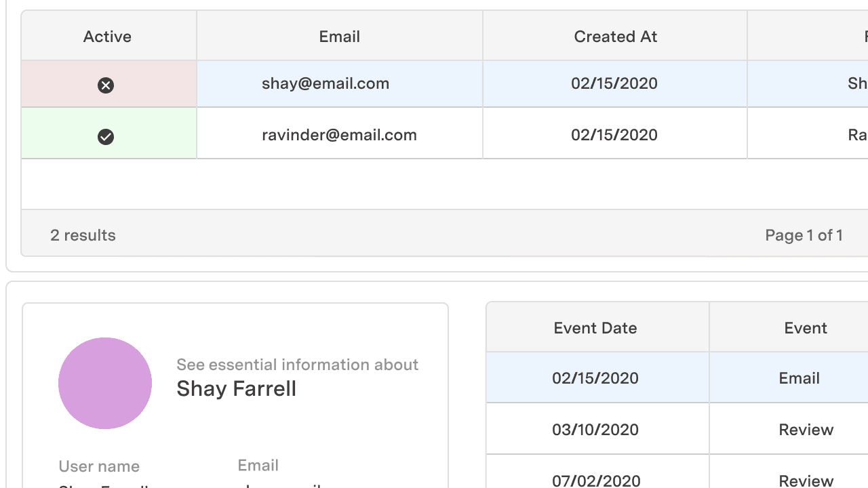Image resolution: width=868 pixels, height=488 pixels.
Task: Sort by the Active column header
Action: [108, 37]
